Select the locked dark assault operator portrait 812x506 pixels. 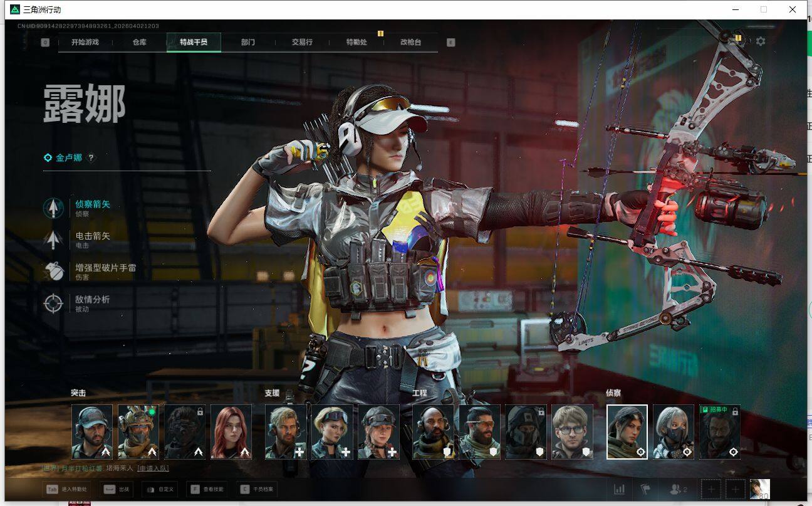tap(185, 432)
